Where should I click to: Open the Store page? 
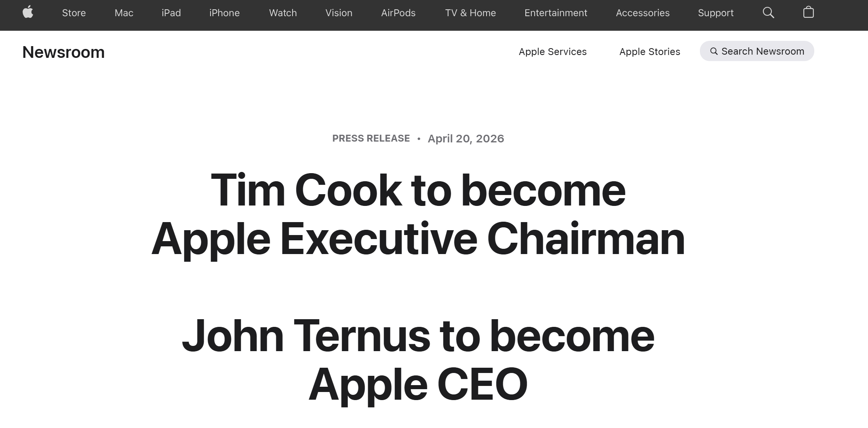coord(74,13)
